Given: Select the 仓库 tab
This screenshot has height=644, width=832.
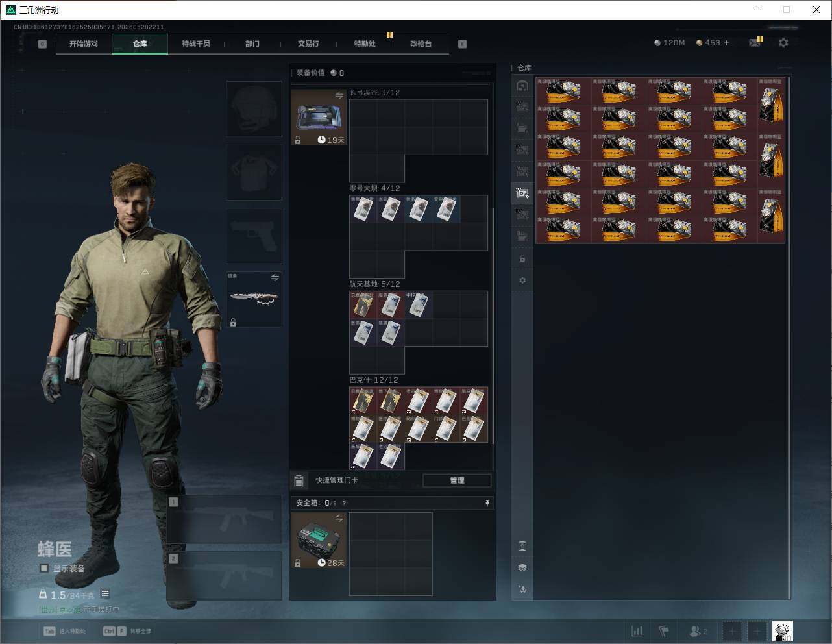Looking at the screenshot, I should pyautogui.click(x=140, y=43).
